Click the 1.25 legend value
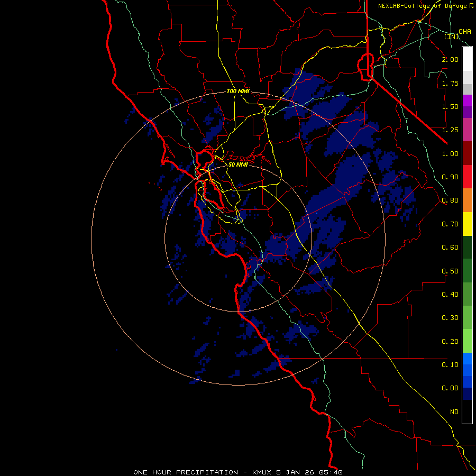This screenshot has width=476, height=476. click(x=450, y=130)
